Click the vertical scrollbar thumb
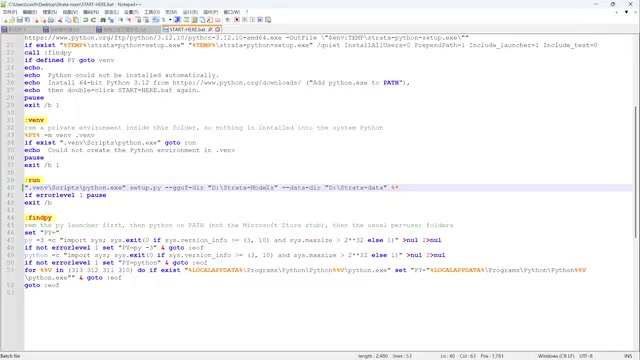The width and height of the screenshot is (640, 360). tap(636, 171)
